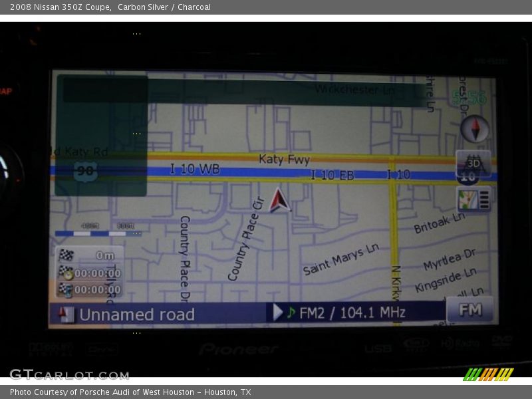Select the Katy Fwy label on map
Image resolution: width=532 pixels, height=399 pixels.
tap(284, 159)
